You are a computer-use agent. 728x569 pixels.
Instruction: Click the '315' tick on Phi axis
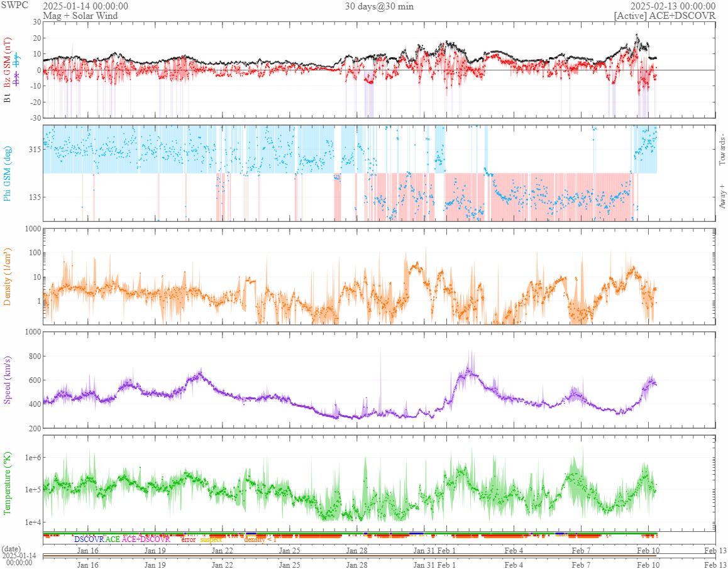pos(35,149)
